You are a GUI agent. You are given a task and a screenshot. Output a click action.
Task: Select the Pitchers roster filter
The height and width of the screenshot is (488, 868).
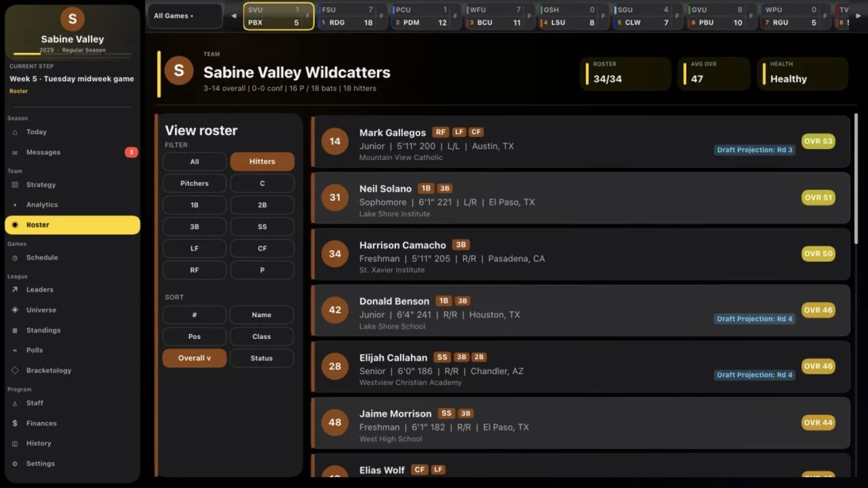tap(195, 183)
